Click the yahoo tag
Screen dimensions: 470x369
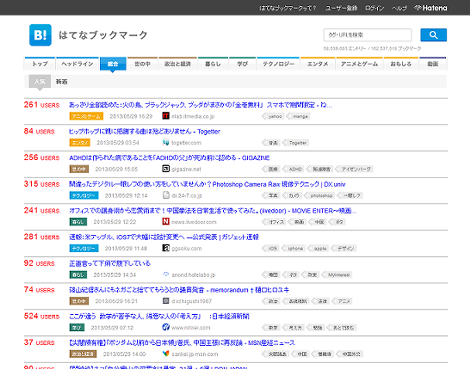click(274, 116)
